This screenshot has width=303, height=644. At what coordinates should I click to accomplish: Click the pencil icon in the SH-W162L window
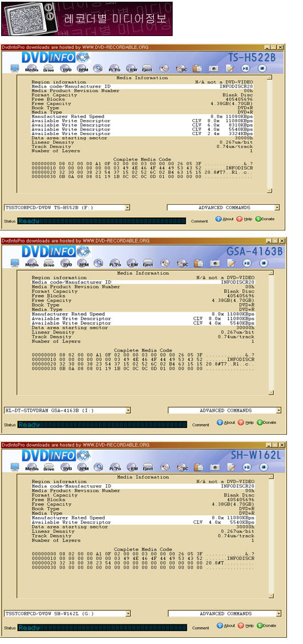point(165,467)
